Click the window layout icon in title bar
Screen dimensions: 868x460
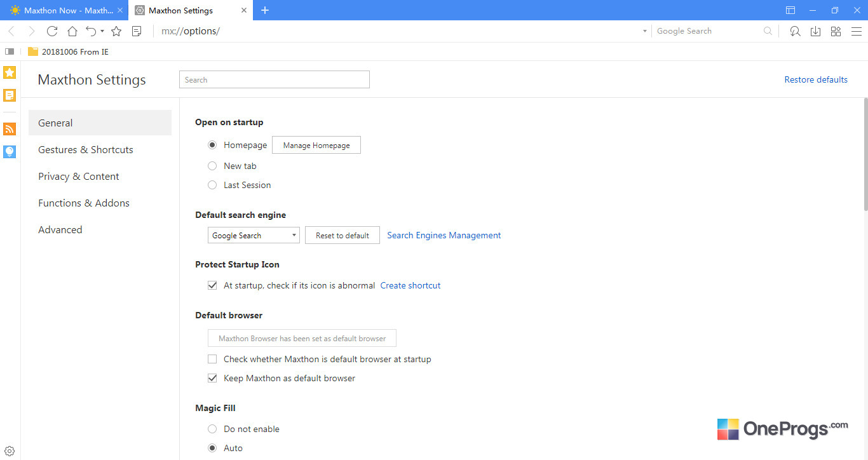pyautogui.click(x=790, y=10)
